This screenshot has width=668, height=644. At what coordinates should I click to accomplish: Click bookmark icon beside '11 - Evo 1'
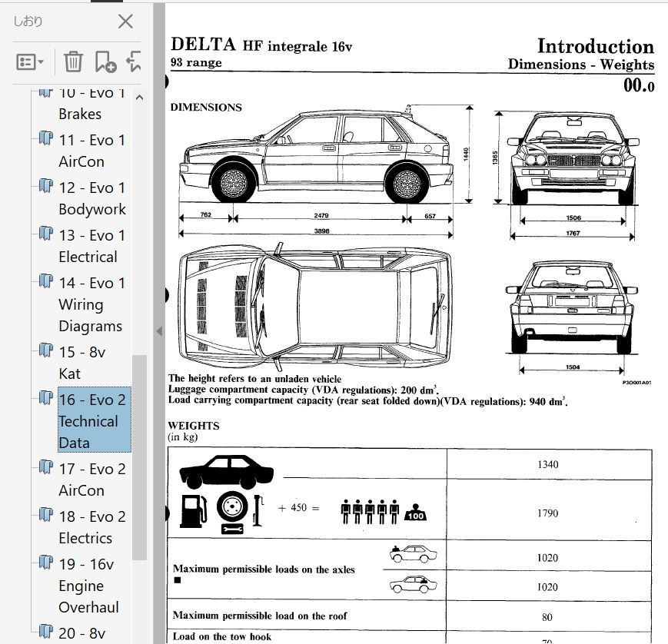46,138
